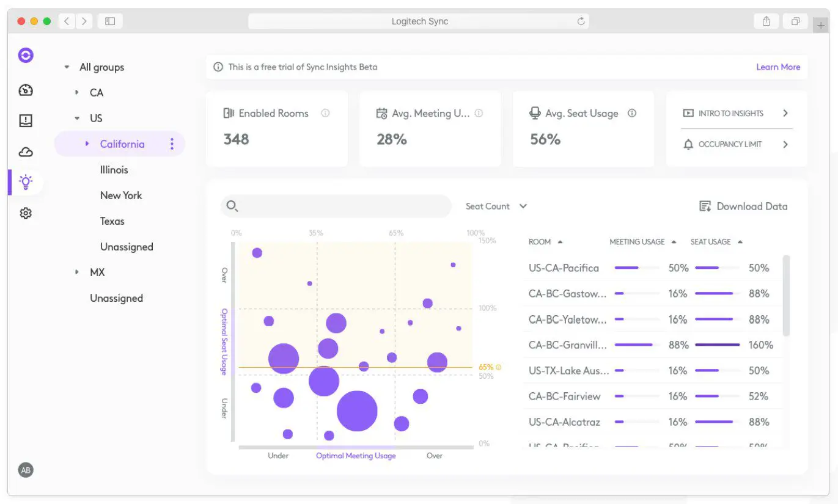Open the alerts monitor icon in sidebar
Viewport: 838px width, 504px height.
[26, 121]
